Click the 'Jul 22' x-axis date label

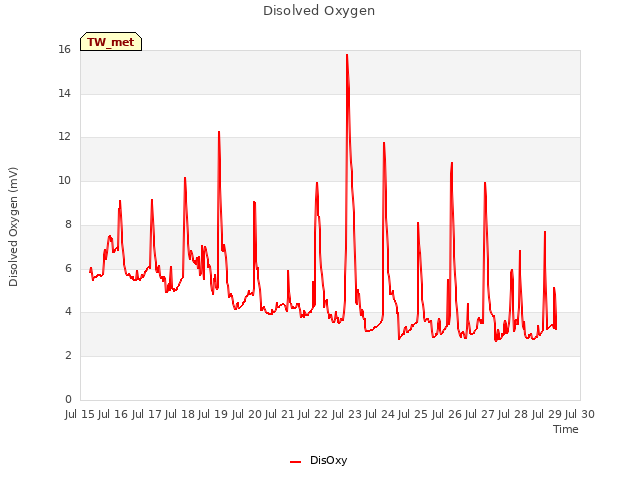point(313,414)
